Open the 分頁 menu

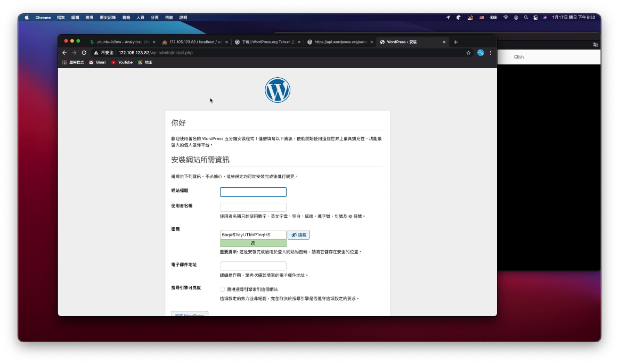click(x=154, y=18)
